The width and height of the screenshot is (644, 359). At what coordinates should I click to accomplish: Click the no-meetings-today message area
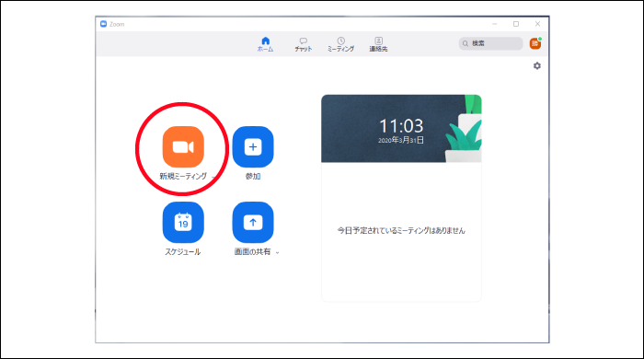coord(401,230)
